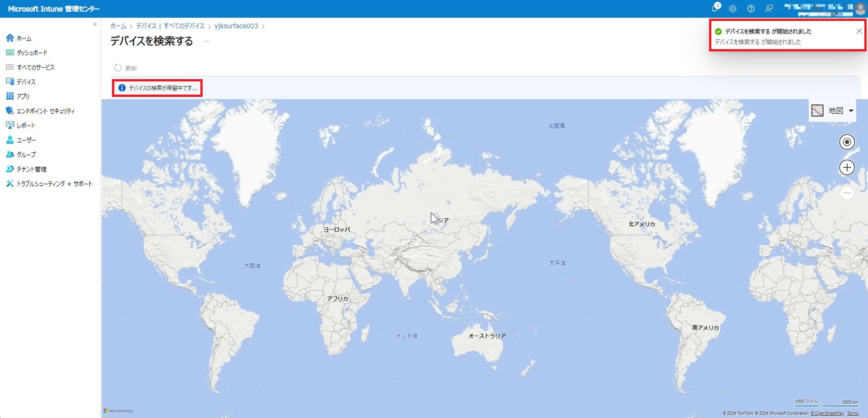This screenshot has width=868, height=418.
Task: Open ダッシュボード from the sidebar
Action: (32, 53)
